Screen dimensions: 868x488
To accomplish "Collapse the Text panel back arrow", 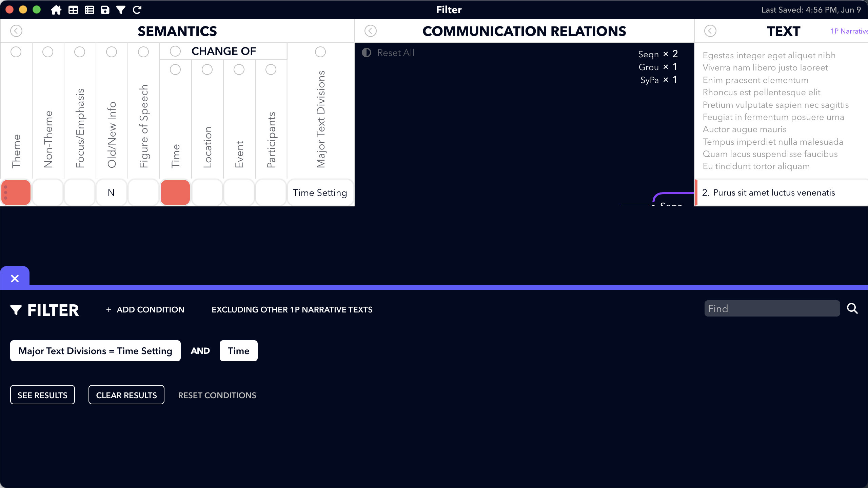I will [x=710, y=31].
